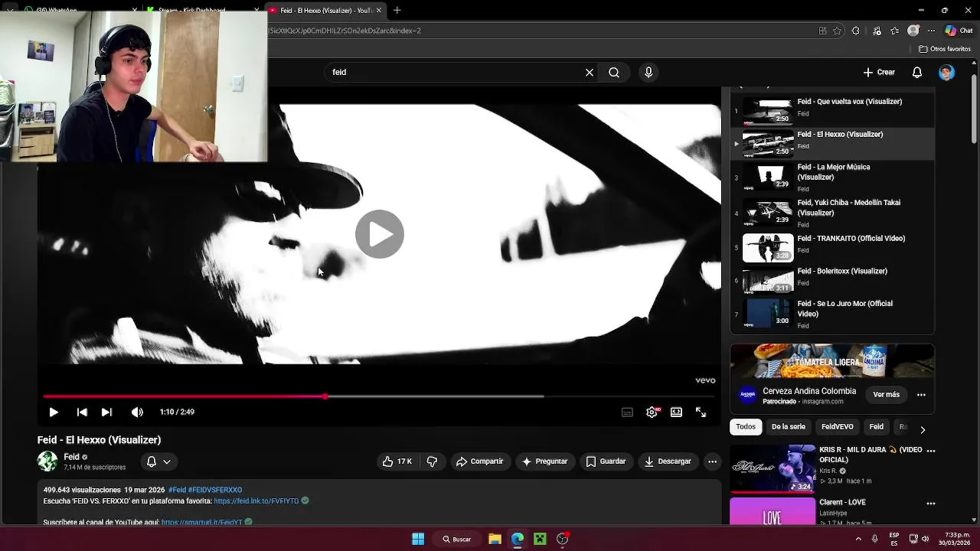
Task: Open the Feid channel name link
Action: pyautogui.click(x=71, y=457)
